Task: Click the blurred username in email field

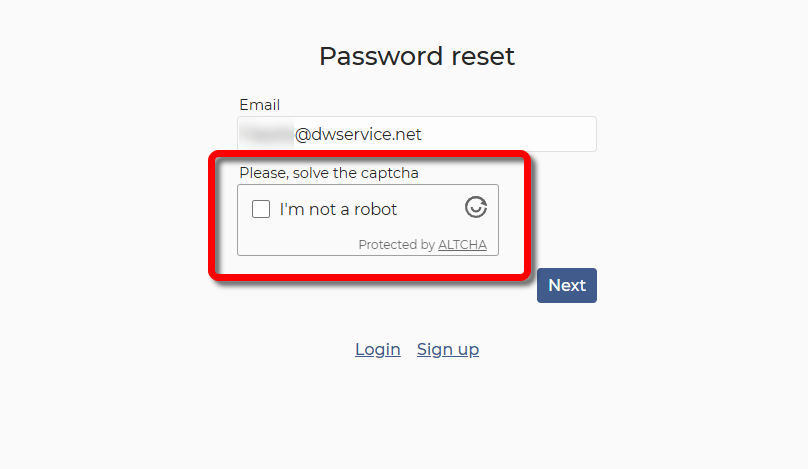Action: click(x=267, y=134)
